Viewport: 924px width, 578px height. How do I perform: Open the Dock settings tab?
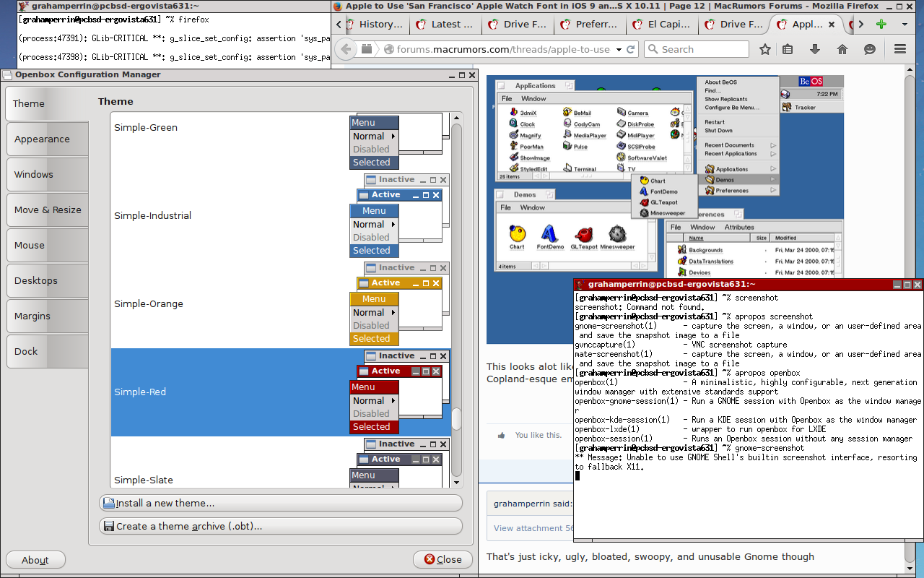pyautogui.click(x=47, y=351)
